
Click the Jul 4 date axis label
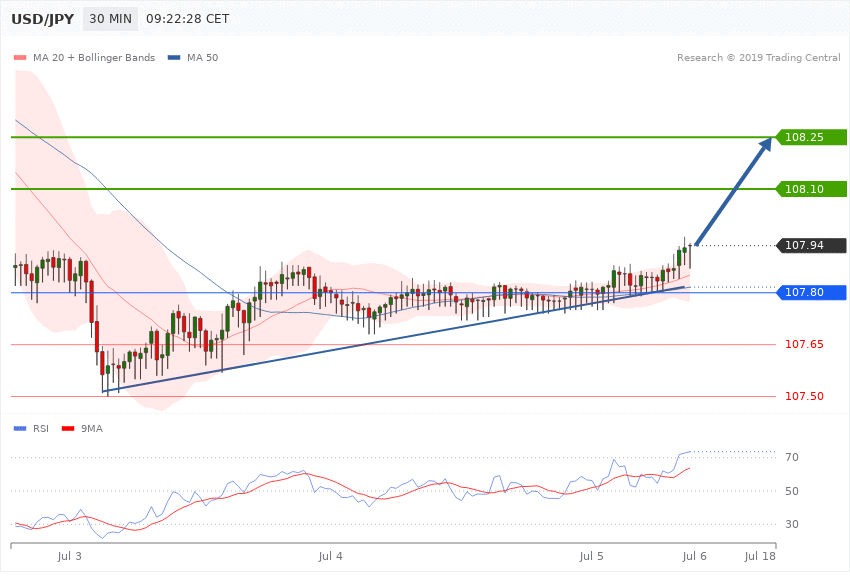330,556
